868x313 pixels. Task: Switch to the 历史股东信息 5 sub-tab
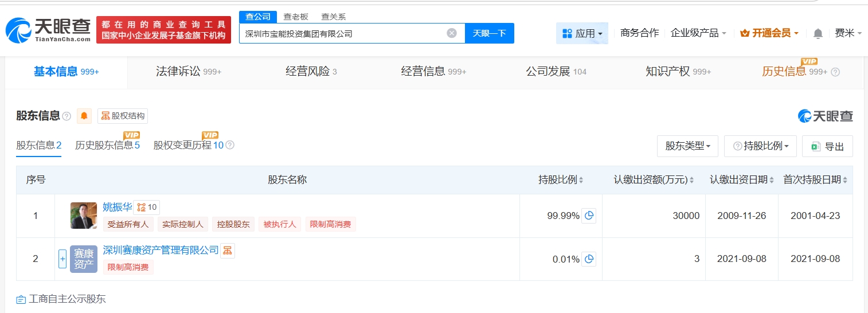click(107, 146)
